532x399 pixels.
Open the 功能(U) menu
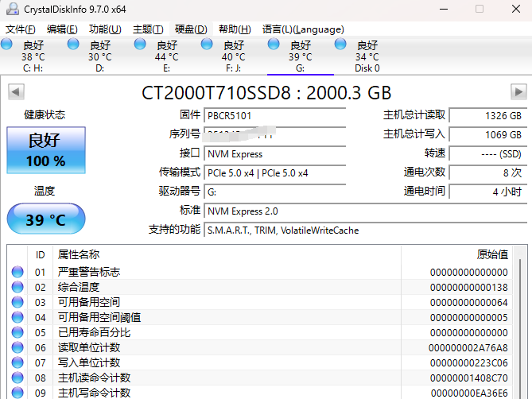tap(105, 29)
